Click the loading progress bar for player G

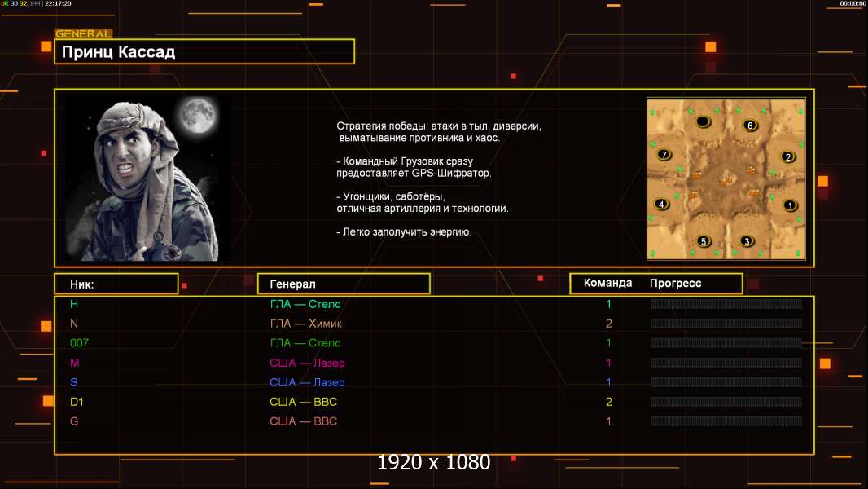726,421
